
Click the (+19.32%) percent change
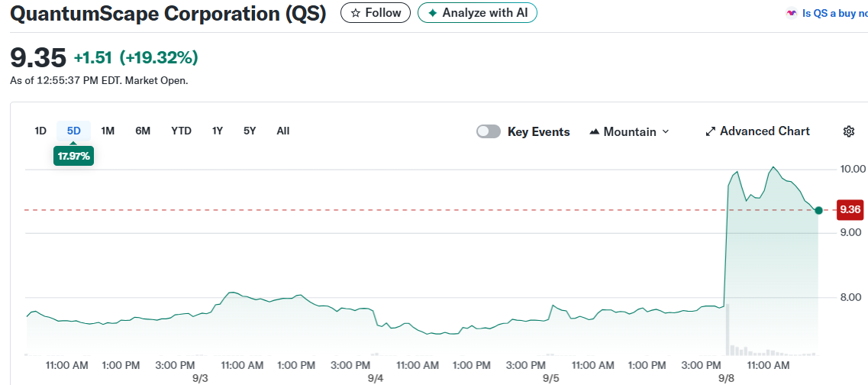click(x=159, y=57)
